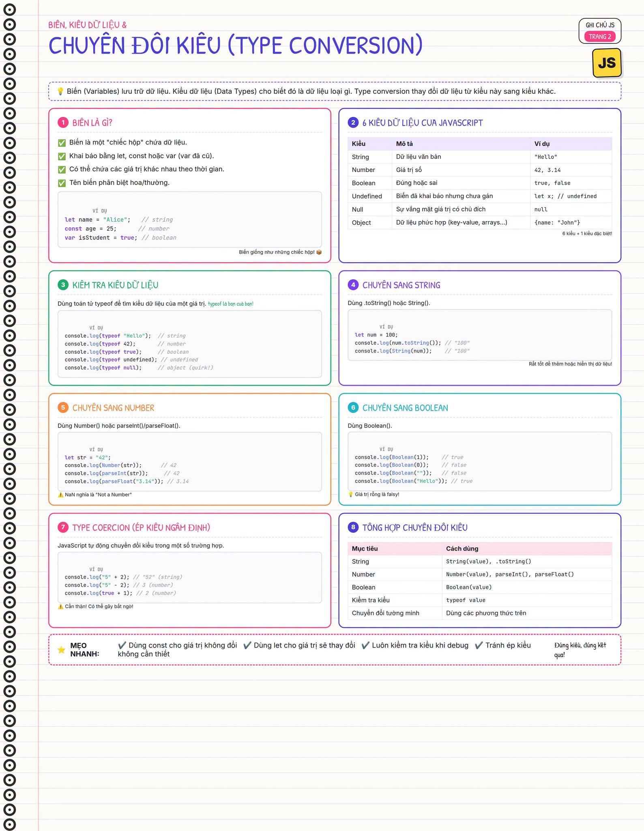
Task: Click the number 2 circle in data types header
Action: [353, 123]
